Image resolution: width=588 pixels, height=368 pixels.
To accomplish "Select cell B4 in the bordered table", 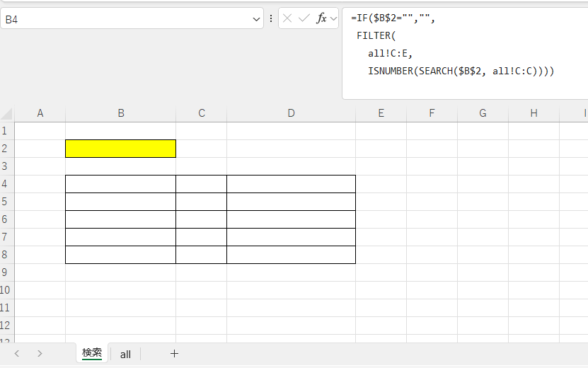I will point(120,184).
